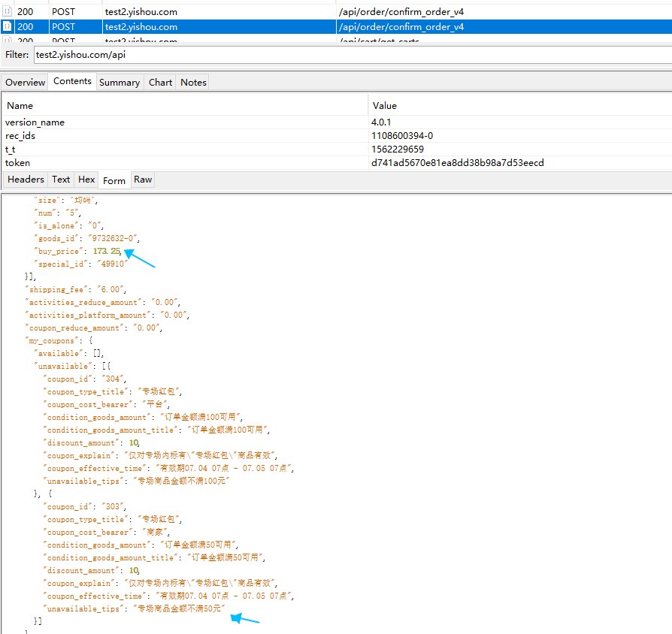Click the coupon_cost_bearer "商家" line
Viewport: 672px width, 634px height.
(x=106, y=532)
